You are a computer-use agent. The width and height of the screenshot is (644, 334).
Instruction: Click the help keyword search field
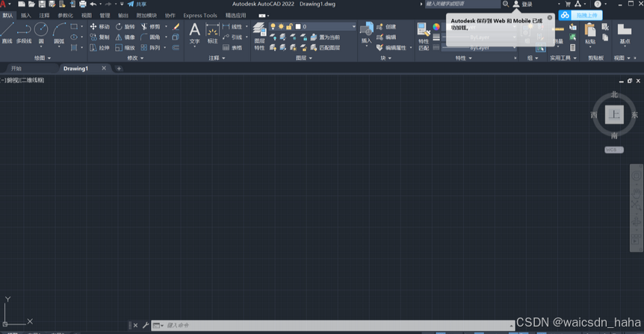(462, 4)
